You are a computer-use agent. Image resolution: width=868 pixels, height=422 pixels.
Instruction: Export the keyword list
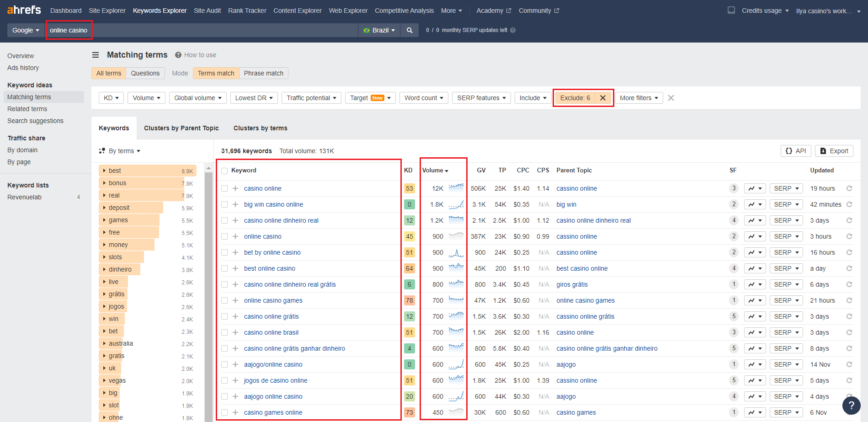tap(834, 151)
